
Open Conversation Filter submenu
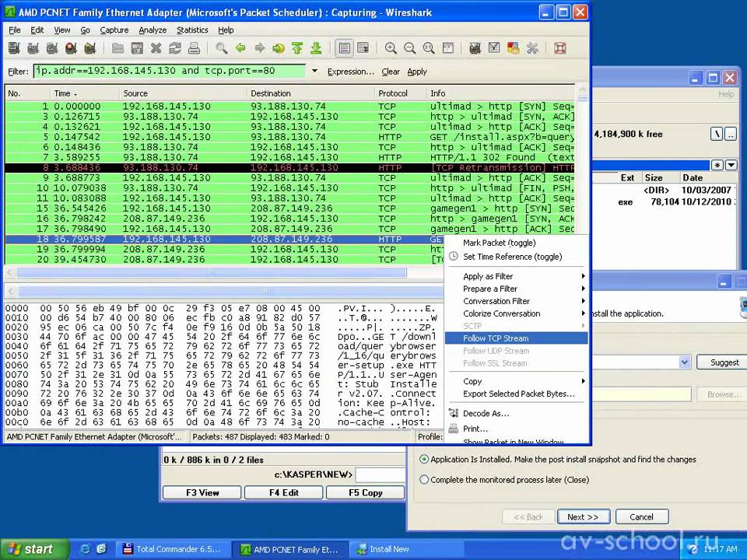tap(516, 301)
